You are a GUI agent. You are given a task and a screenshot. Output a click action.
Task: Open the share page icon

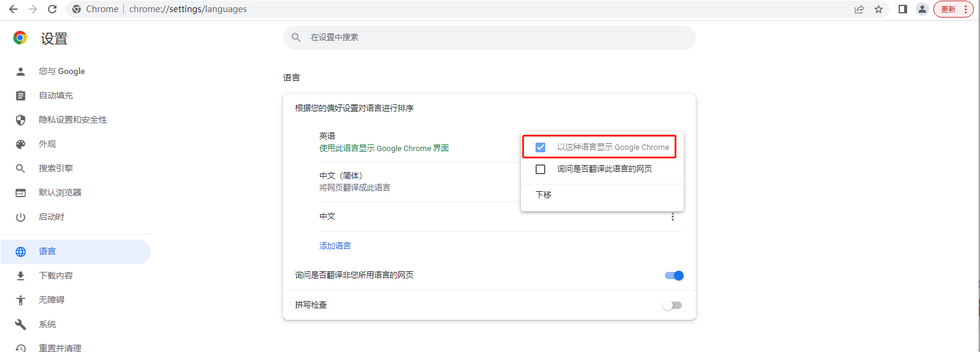pos(859,9)
